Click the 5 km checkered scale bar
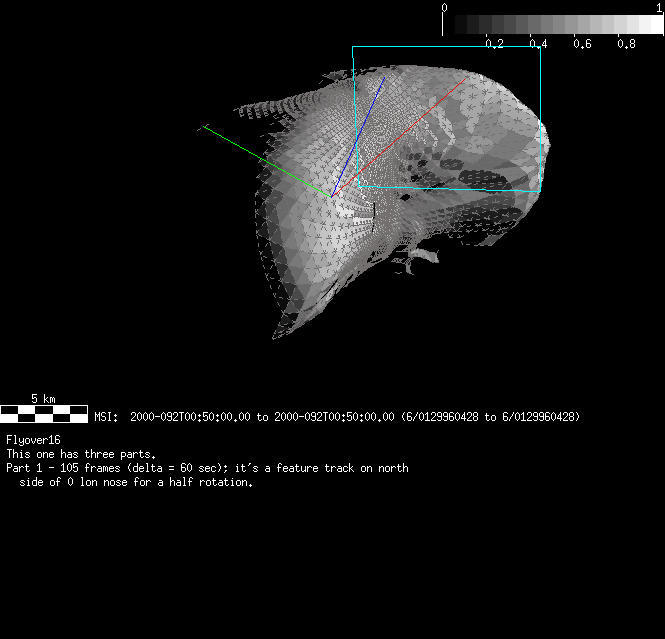The image size is (665, 639). (43, 412)
